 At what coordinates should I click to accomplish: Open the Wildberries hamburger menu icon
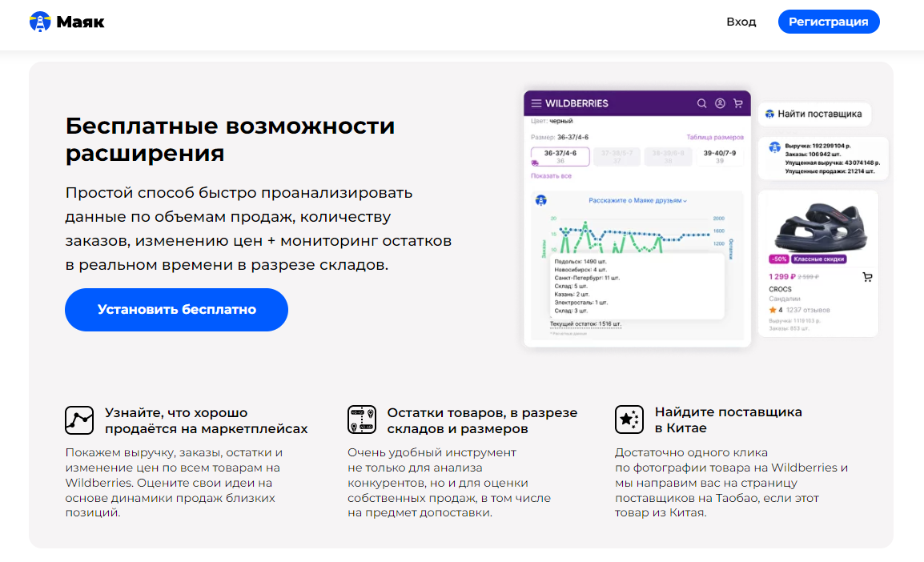pyautogui.click(x=536, y=103)
